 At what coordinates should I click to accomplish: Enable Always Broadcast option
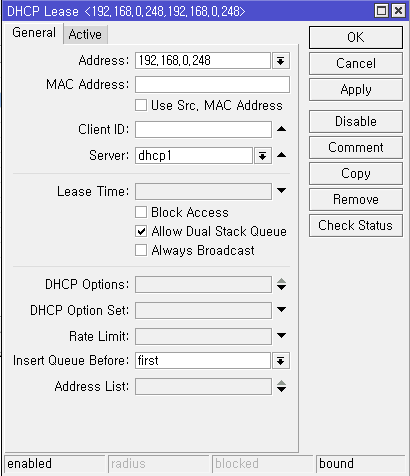coord(141,250)
